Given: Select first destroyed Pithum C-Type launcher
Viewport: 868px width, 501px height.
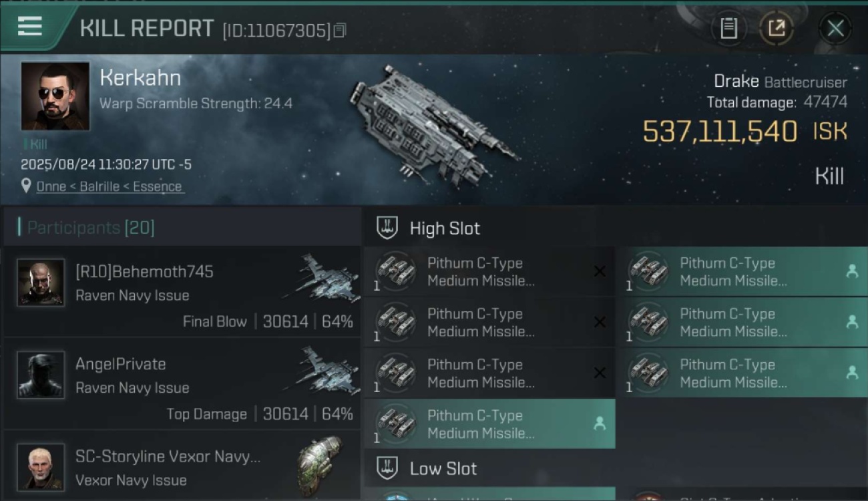Looking at the screenshot, I should tap(489, 272).
